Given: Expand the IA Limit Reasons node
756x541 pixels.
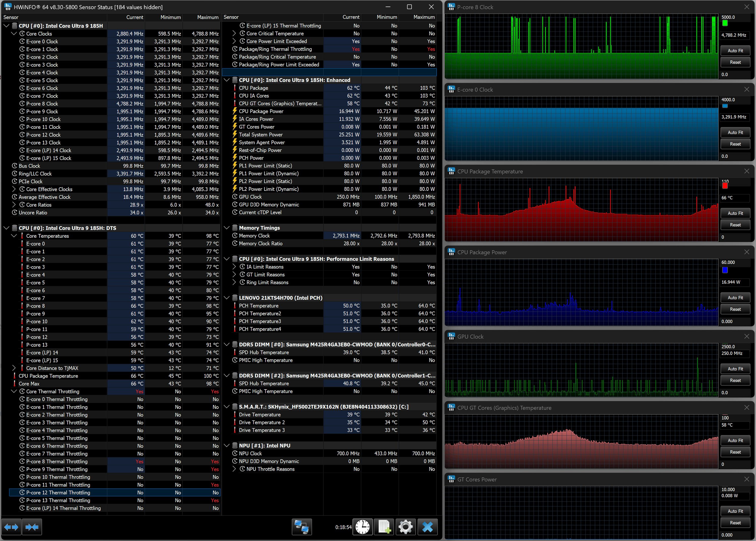Looking at the screenshot, I should [x=234, y=267].
